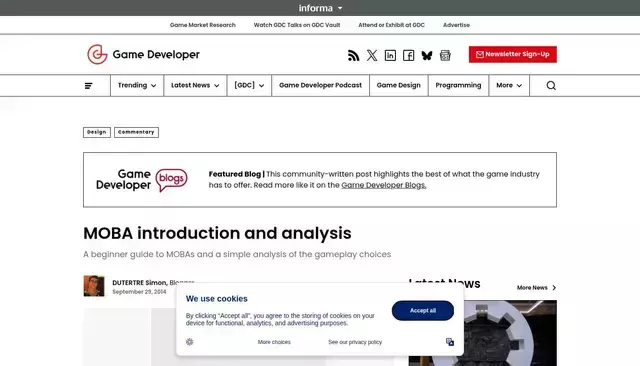Click the Game Developer logo
The image size is (640, 366).
[143, 54]
